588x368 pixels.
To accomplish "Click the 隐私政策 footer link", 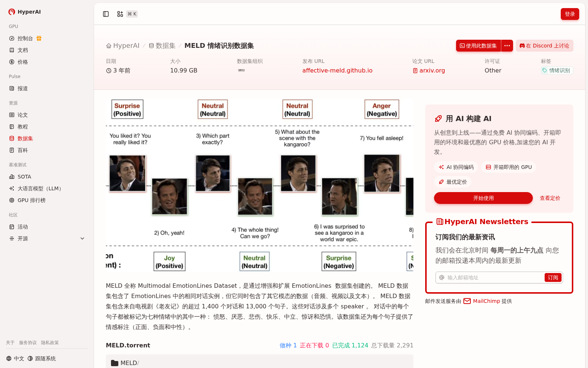I will pyautogui.click(x=50, y=343).
